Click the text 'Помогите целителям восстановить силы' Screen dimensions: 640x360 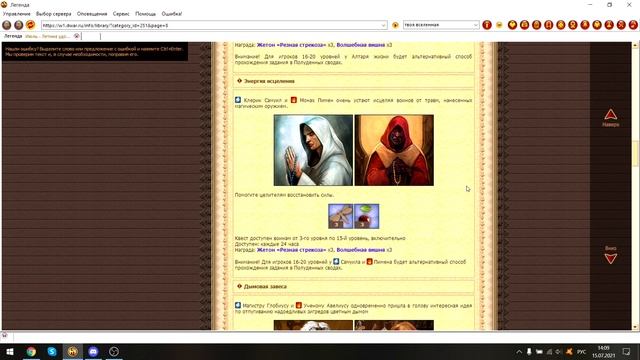click(x=284, y=195)
